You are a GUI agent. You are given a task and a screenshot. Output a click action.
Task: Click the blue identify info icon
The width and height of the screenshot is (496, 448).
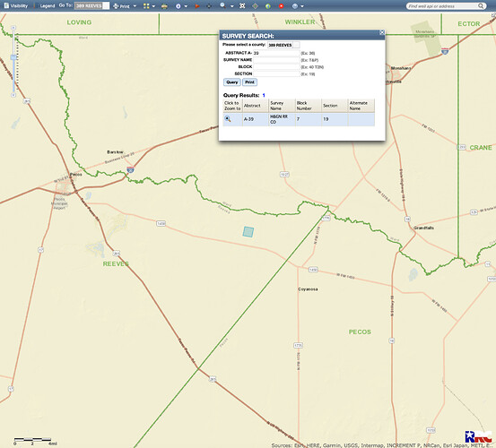point(178,6)
